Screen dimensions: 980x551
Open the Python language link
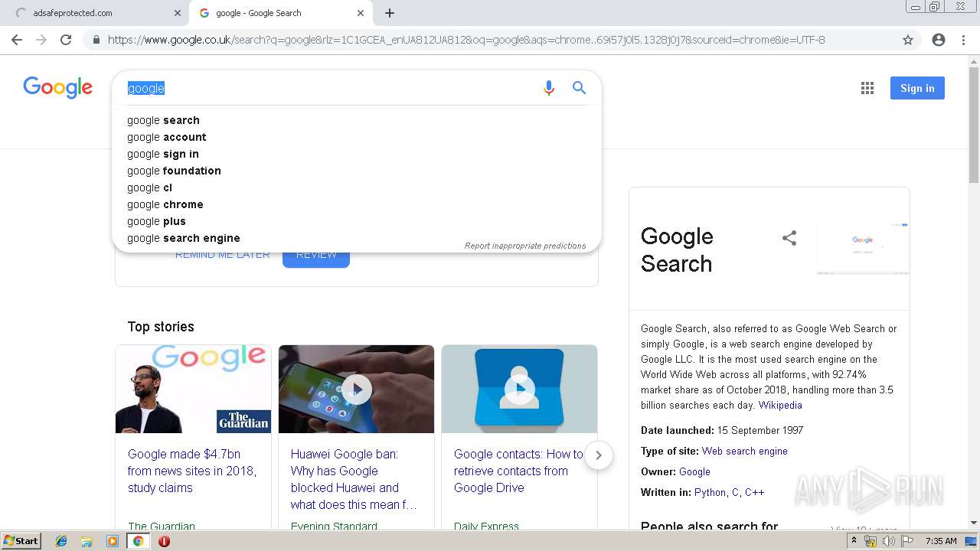tap(710, 492)
